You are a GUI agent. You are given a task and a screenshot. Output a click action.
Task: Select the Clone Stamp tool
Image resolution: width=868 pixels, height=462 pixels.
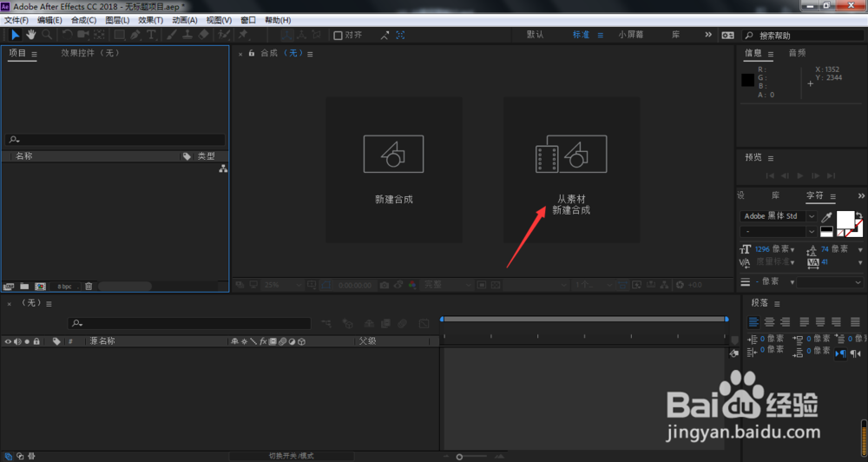coord(187,35)
